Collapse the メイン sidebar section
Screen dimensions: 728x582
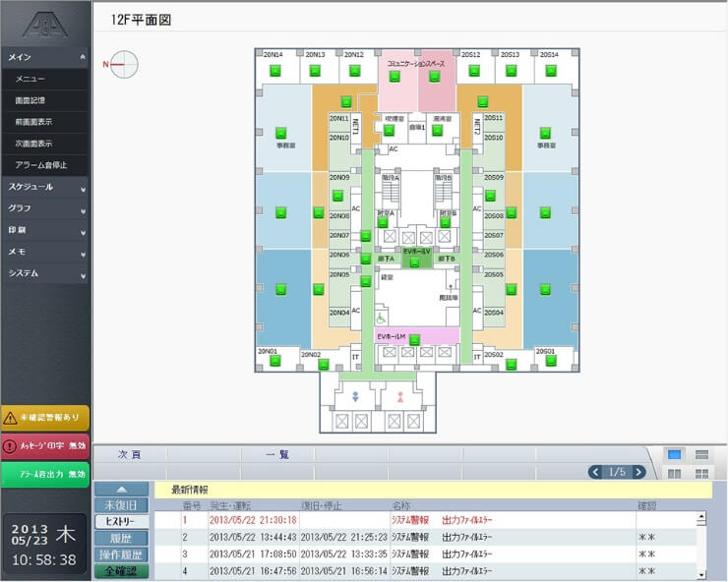[45, 57]
